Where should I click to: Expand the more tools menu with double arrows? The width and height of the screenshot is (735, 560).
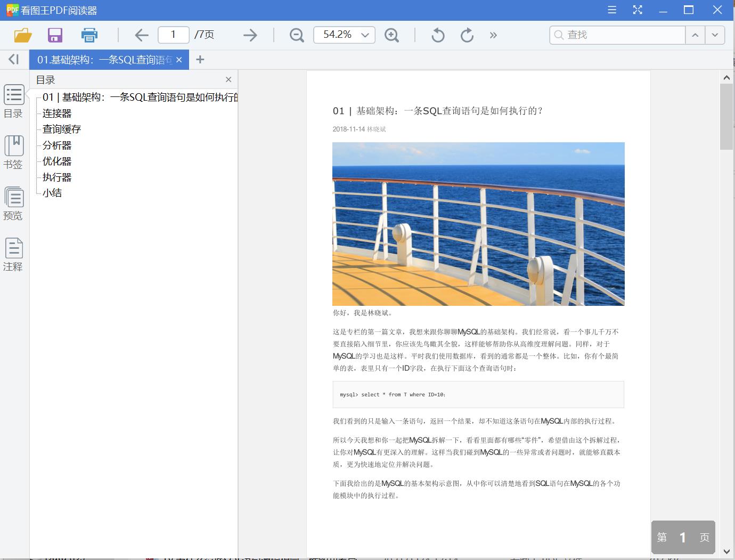(493, 35)
